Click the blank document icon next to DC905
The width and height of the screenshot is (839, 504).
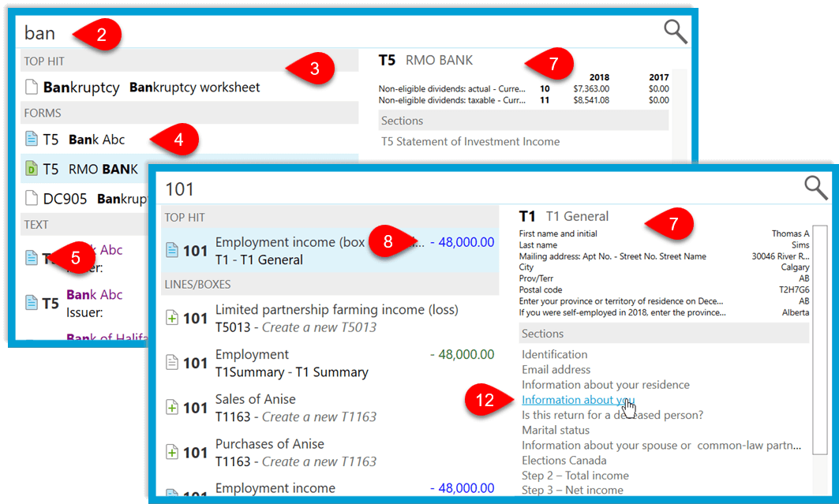(x=32, y=198)
